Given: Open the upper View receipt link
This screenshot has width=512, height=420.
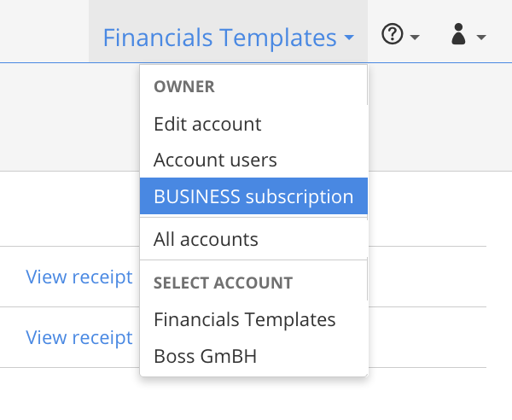Looking at the screenshot, I should 79,277.
